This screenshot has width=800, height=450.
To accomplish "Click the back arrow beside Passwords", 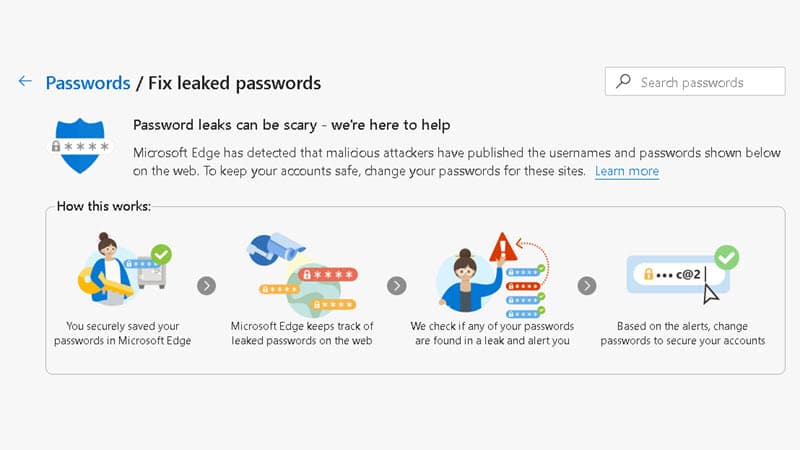I will [25, 82].
